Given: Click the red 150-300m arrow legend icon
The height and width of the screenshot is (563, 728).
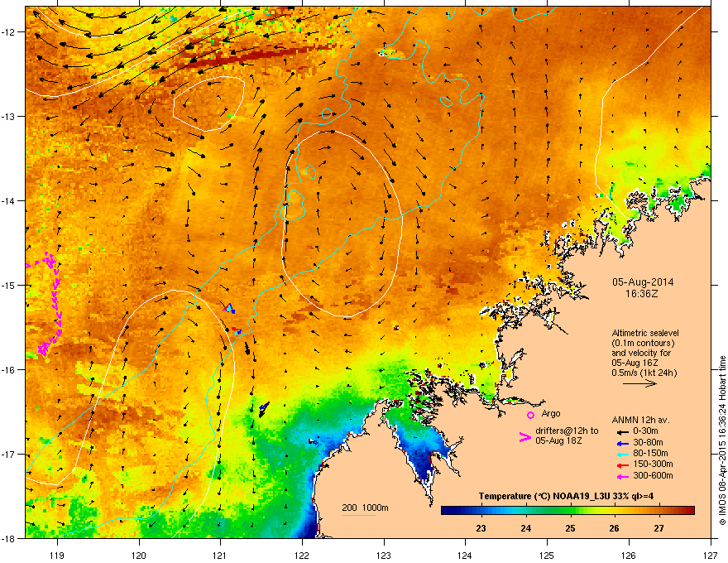Looking at the screenshot, I should [x=623, y=465].
